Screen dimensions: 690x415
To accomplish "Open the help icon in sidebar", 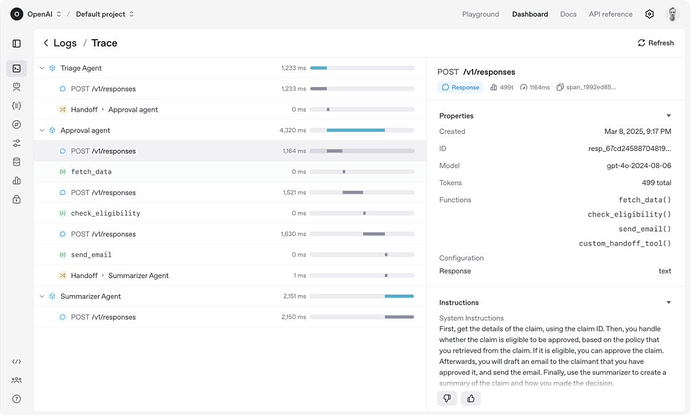I will click(16, 399).
